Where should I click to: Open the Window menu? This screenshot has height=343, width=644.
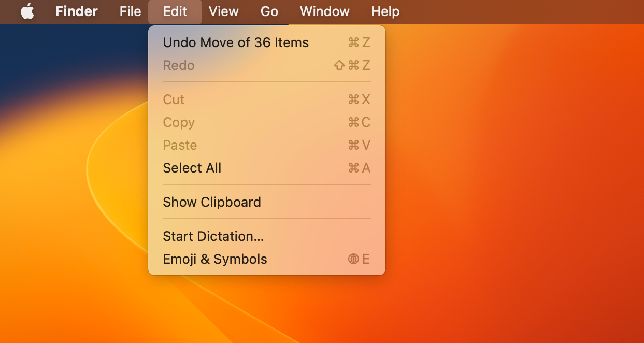pyautogui.click(x=325, y=11)
